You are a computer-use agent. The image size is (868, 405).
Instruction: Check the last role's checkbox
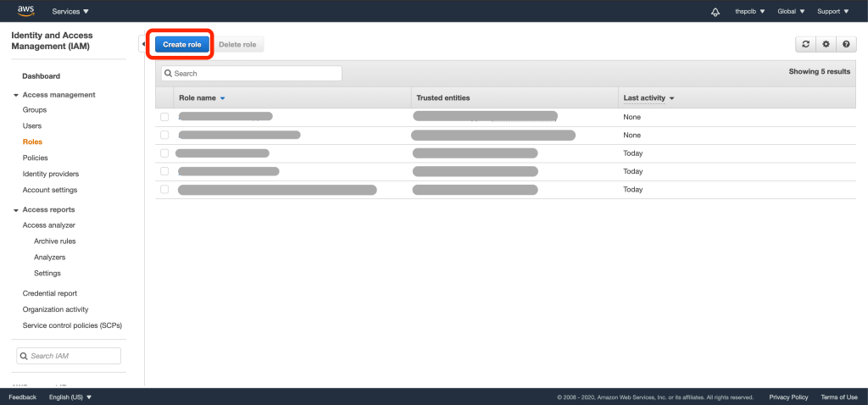[x=164, y=190]
